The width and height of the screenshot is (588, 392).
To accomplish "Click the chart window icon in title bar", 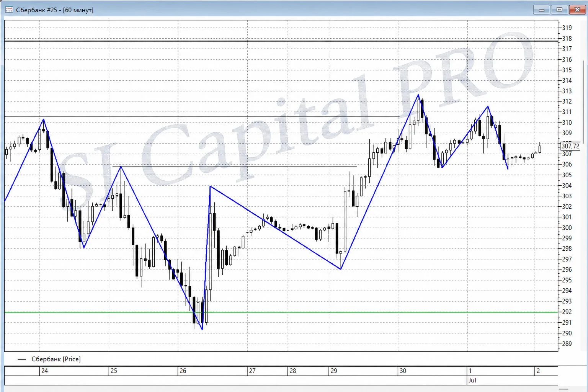I will [x=9, y=10].
